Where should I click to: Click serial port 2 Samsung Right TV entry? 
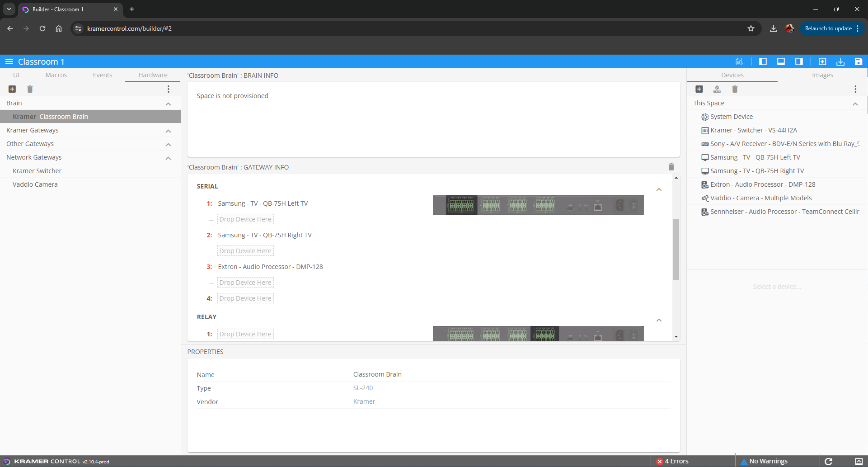(265, 235)
